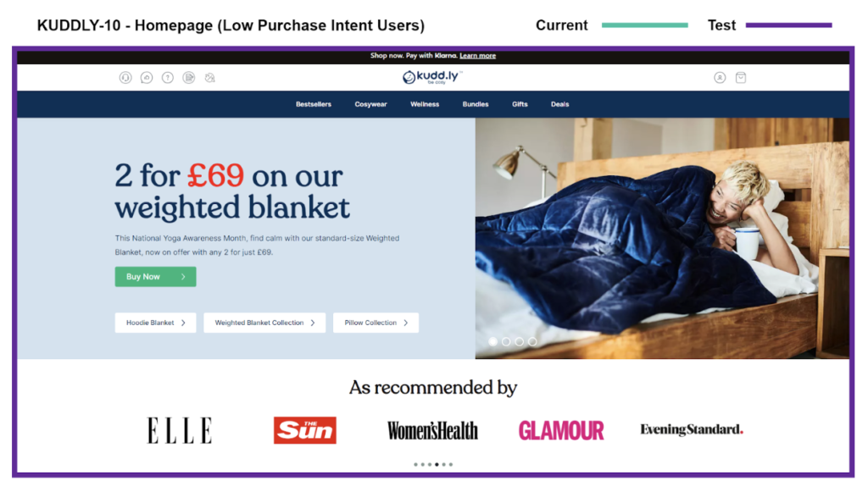Click the kudd.ly logo
The height and width of the screenshot is (492, 868).
coord(432,77)
